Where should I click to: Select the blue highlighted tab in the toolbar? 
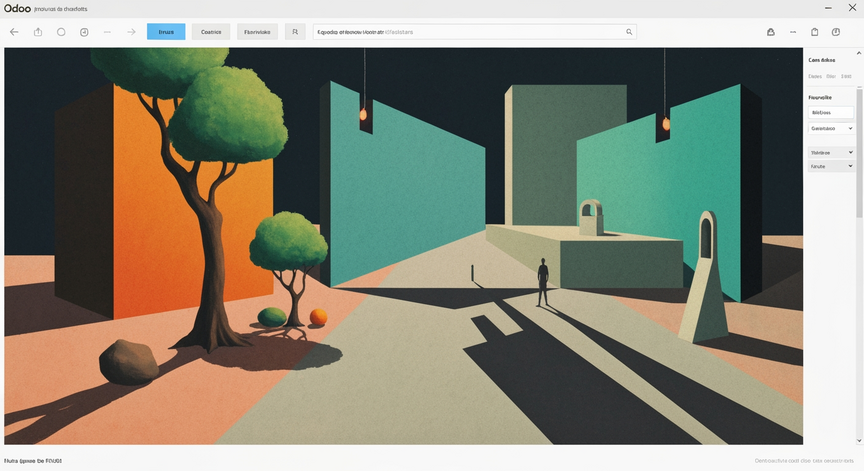coord(166,32)
